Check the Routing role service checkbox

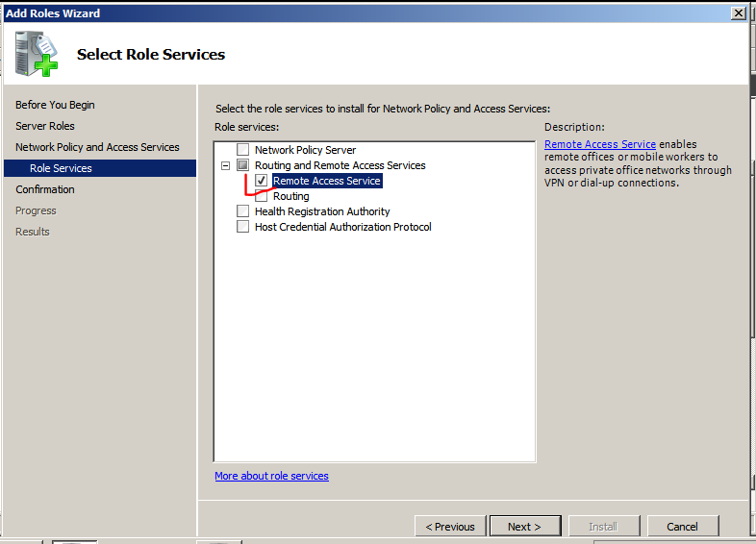pyautogui.click(x=262, y=196)
